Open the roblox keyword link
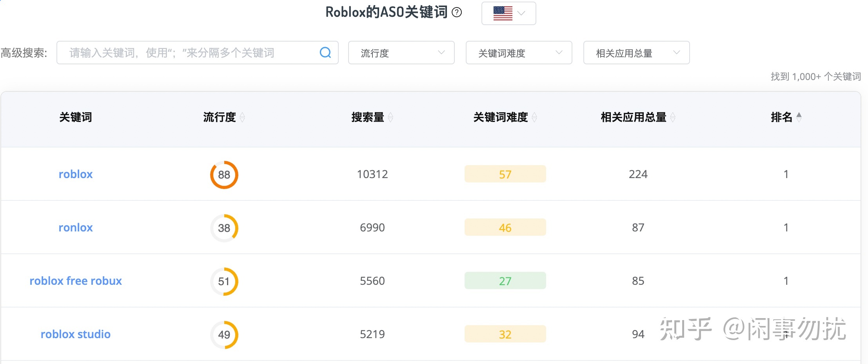868x364 pixels. [76, 174]
